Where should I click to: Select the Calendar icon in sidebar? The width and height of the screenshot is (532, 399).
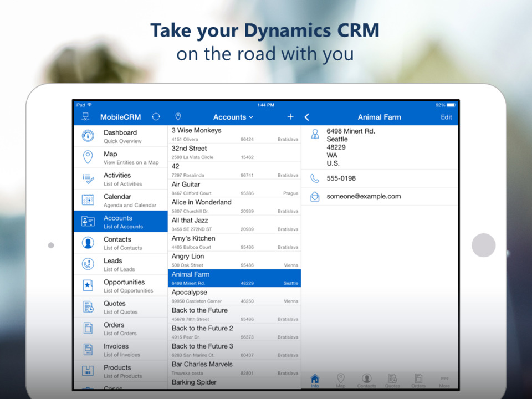tap(89, 200)
